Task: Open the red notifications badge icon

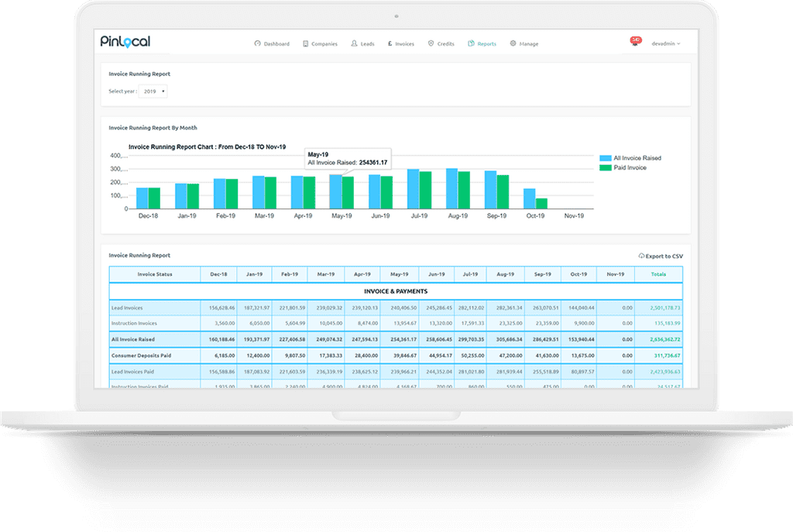Action: click(636, 41)
